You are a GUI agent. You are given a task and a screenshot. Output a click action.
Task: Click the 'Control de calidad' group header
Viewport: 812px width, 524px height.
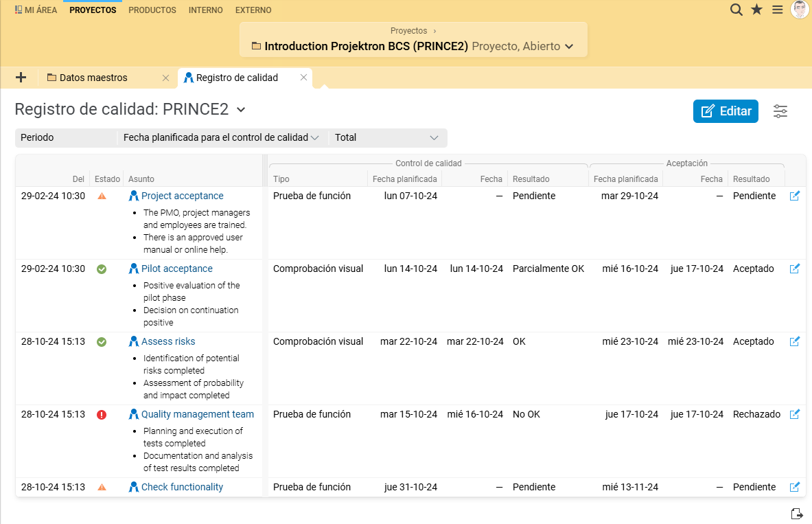(x=428, y=163)
